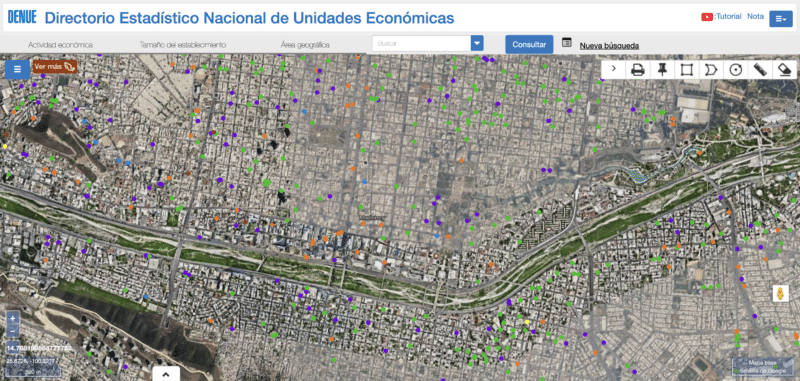Screen dimensions: 800x381
Task: Open the Tamaño del establecimiento tab
Action: 183,45
